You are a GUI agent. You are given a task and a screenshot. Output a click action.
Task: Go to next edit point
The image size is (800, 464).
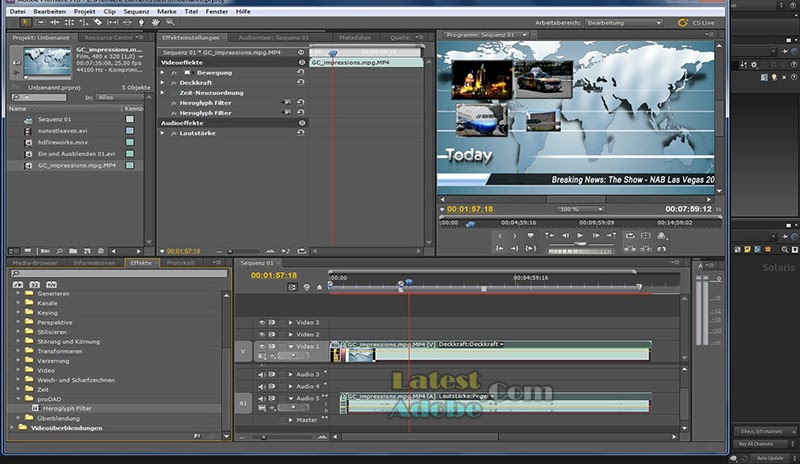(x=611, y=235)
